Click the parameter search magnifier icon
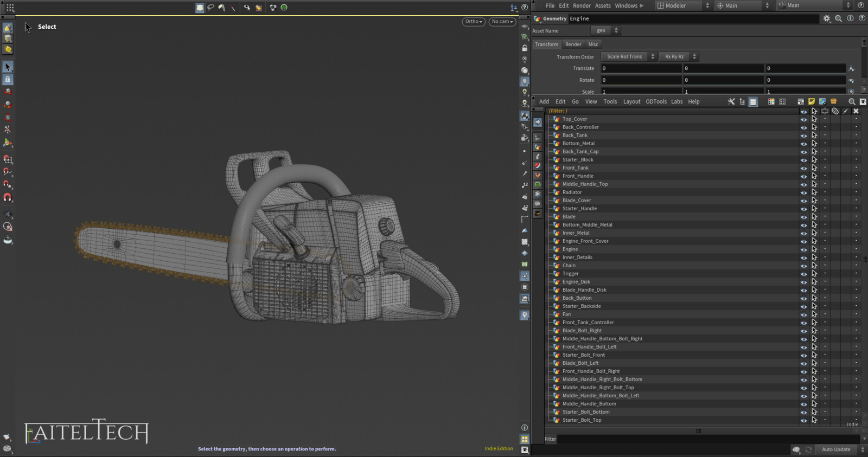This screenshot has width=868, height=457. coord(839,18)
